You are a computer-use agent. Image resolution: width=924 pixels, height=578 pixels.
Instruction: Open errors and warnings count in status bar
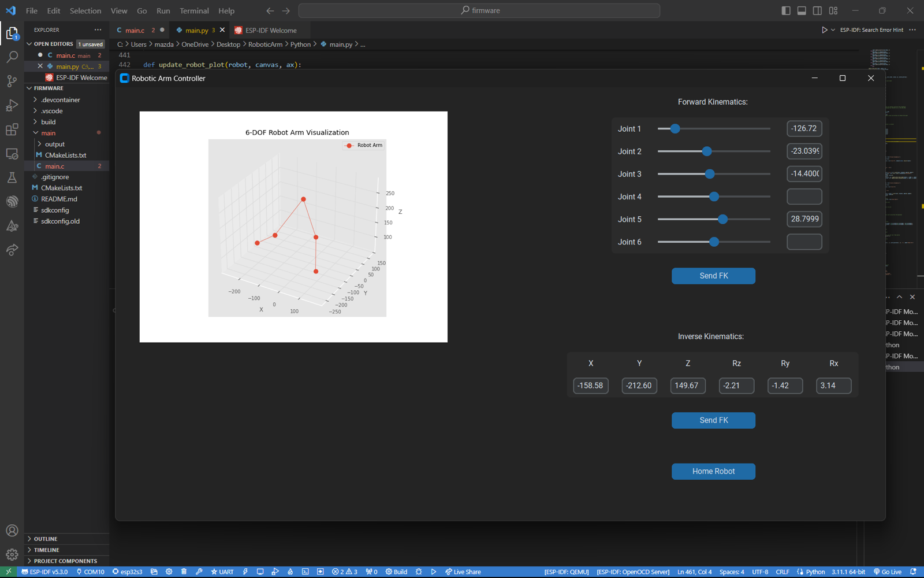[x=345, y=572]
